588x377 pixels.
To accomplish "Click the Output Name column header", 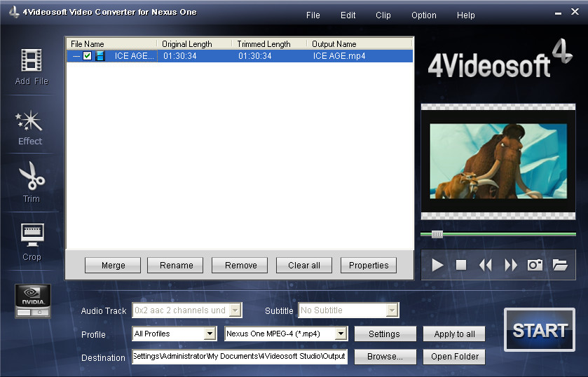I will [x=360, y=44].
